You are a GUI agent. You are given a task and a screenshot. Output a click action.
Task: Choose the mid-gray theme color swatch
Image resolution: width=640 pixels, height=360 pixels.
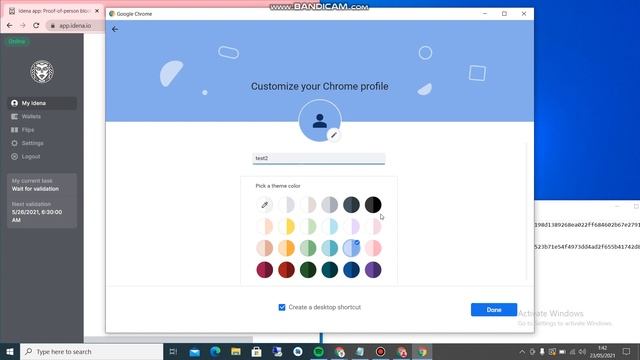tap(330, 204)
